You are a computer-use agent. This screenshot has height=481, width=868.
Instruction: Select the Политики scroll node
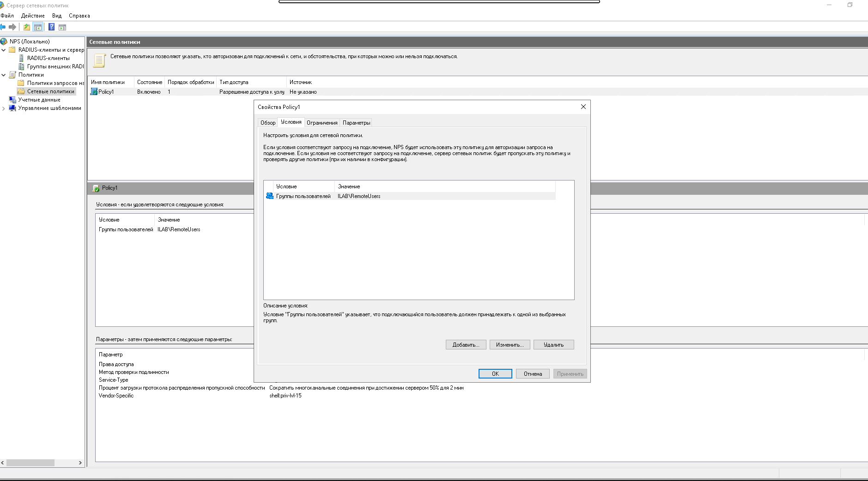[x=31, y=75]
